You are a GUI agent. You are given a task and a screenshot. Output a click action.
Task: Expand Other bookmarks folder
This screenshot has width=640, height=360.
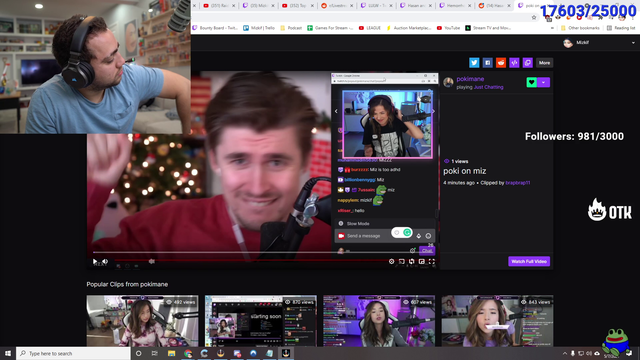coord(580,28)
